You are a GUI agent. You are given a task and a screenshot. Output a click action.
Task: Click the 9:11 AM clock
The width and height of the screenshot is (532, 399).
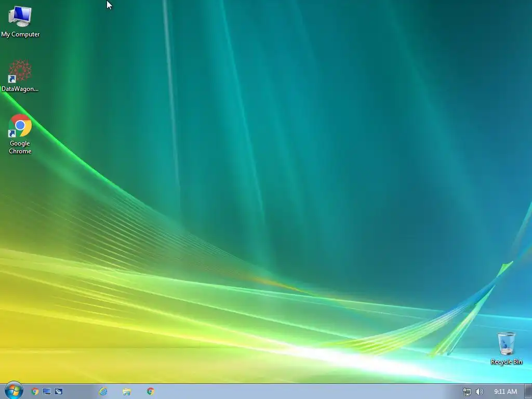click(505, 392)
